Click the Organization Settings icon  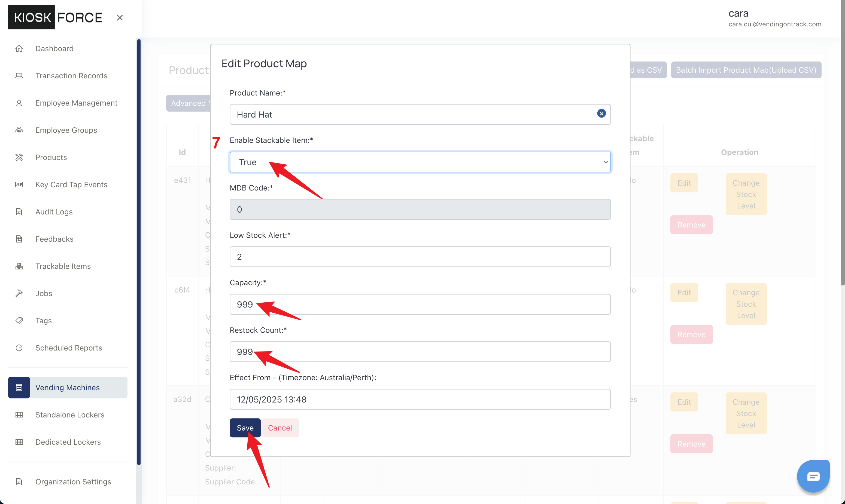[x=19, y=482]
